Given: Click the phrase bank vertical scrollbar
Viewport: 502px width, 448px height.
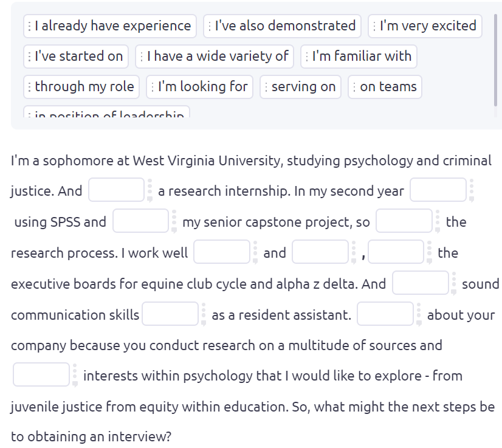Looking at the screenshot, I should (x=495, y=61).
